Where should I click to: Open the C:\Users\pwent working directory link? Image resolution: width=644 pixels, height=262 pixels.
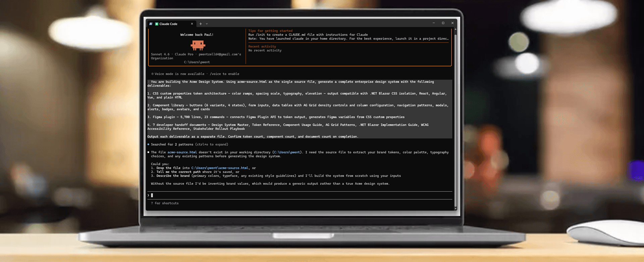287,152
